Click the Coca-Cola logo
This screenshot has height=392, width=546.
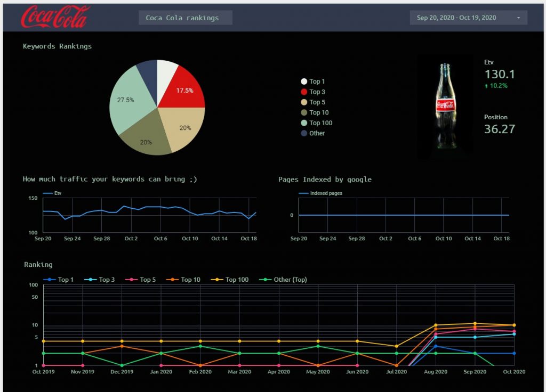click(55, 17)
